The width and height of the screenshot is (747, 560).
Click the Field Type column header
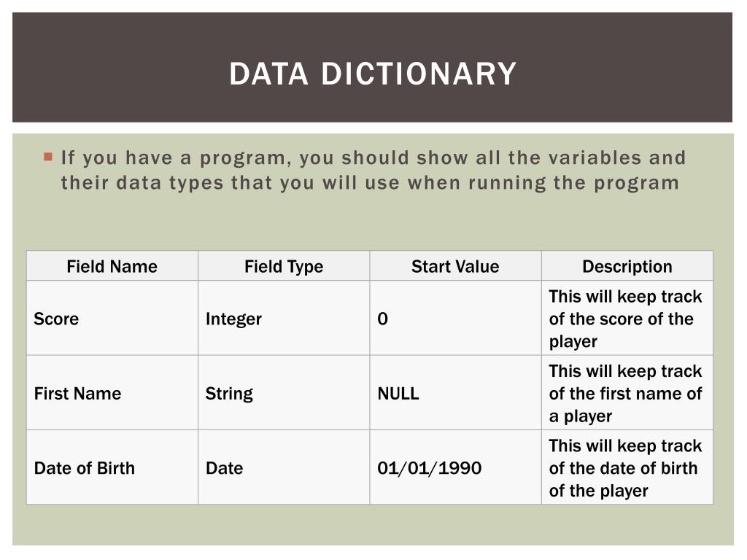[x=284, y=265]
